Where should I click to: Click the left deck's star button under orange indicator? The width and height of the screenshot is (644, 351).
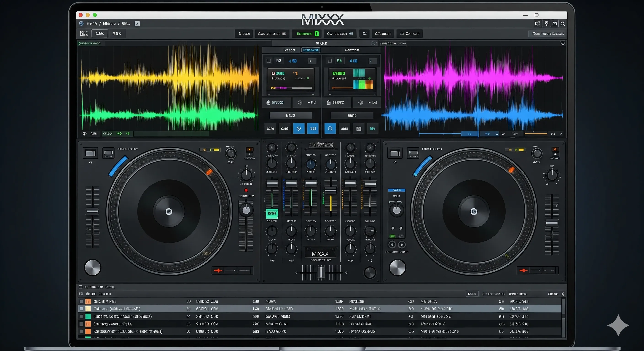click(x=249, y=155)
